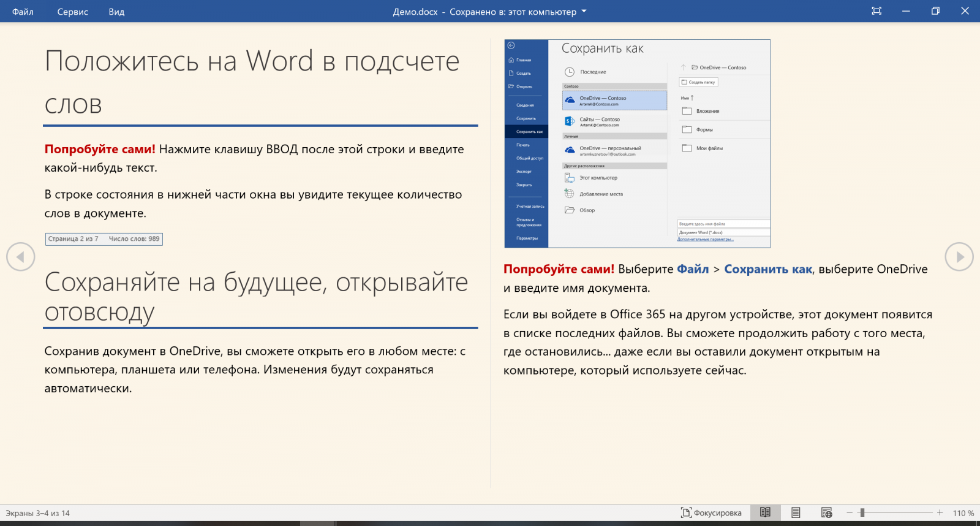
Task: Click the Save As dialog screenshot image
Action: pyautogui.click(x=637, y=143)
